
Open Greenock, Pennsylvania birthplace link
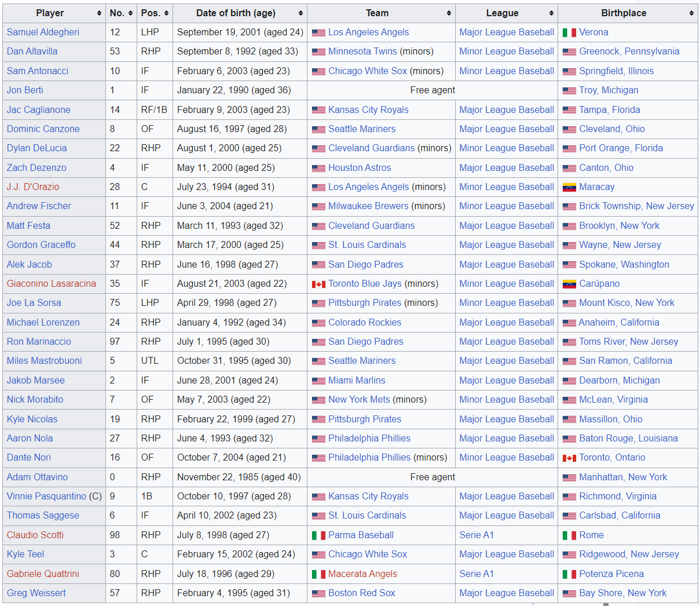629,52
